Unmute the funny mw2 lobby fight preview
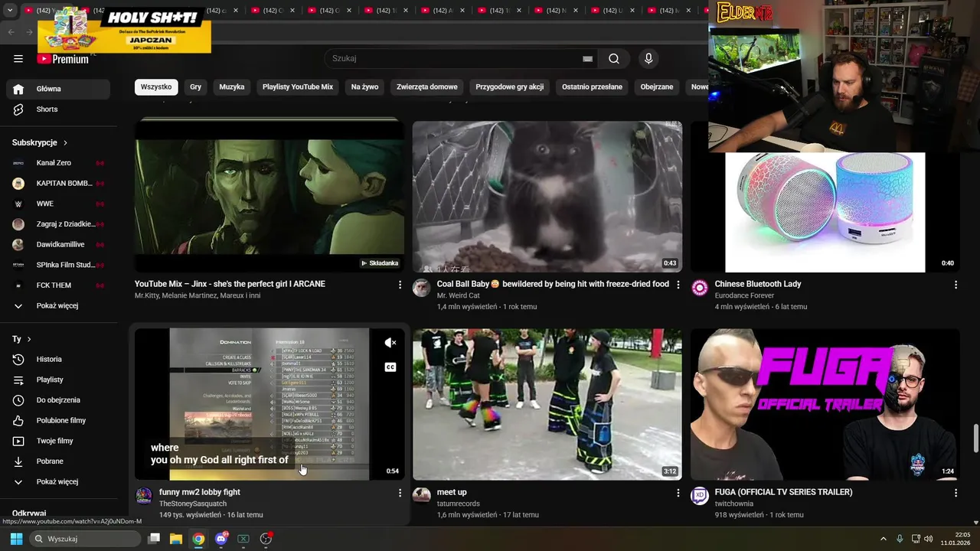980x551 pixels. (390, 343)
